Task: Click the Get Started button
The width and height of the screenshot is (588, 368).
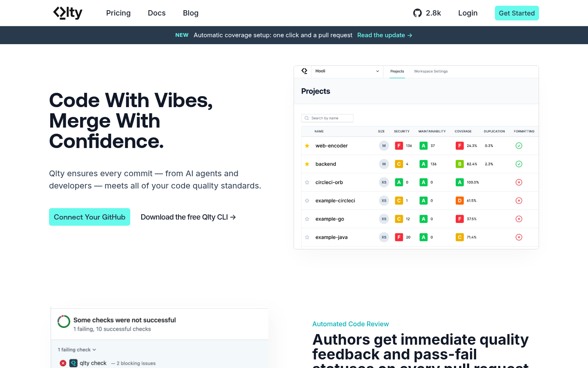Action: click(x=517, y=13)
